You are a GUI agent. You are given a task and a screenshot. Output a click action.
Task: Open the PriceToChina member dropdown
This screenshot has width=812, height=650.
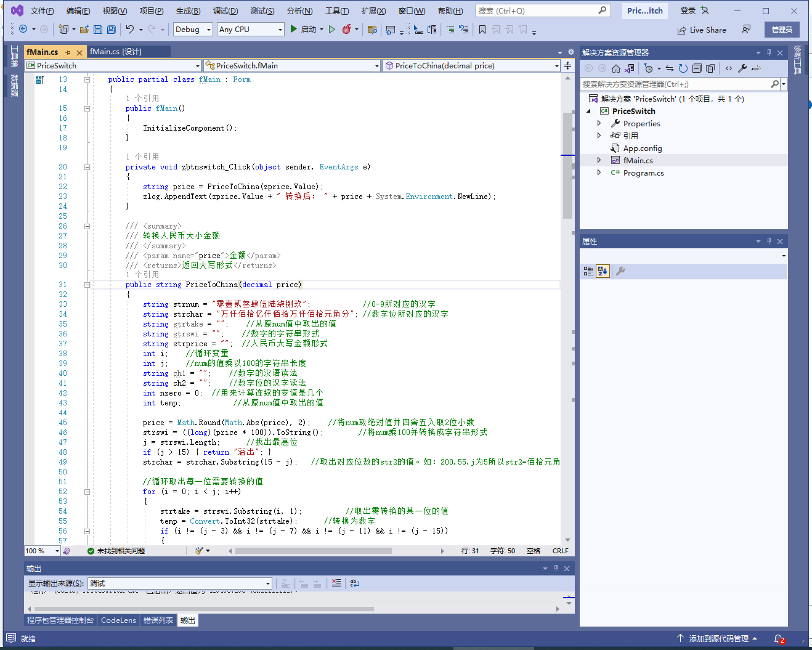pyautogui.click(x=472, y=65)
